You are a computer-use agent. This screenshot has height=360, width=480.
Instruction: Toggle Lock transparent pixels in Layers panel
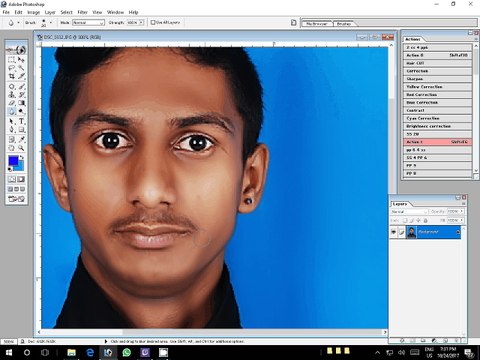coord(405,220)
